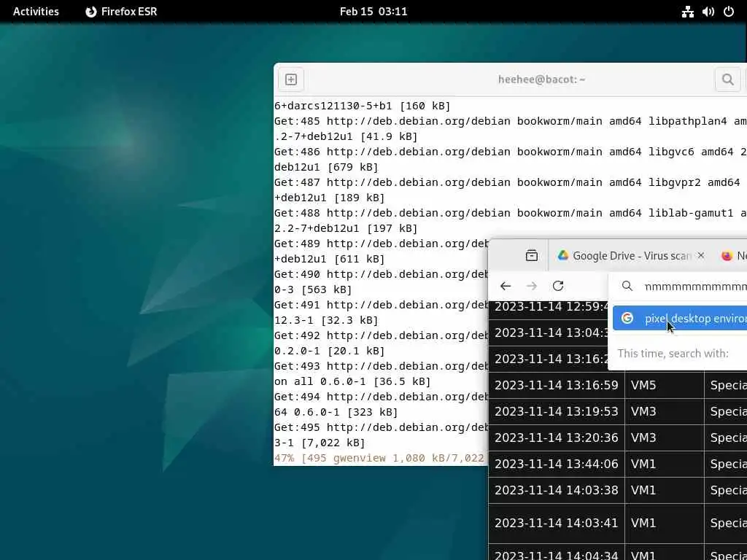
Task: Close the Google Drive - Virus scan tab
Action: tap(701, 256)
